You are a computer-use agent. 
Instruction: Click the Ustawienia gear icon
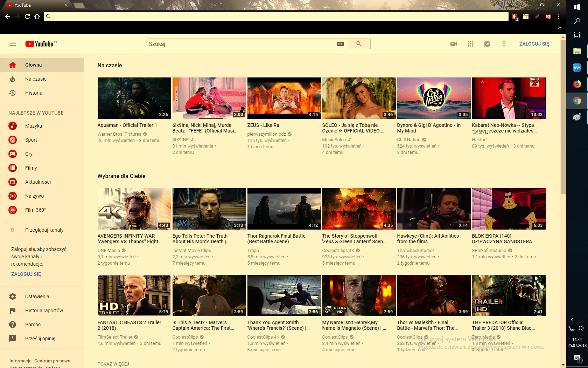click(x=13, y=297)
